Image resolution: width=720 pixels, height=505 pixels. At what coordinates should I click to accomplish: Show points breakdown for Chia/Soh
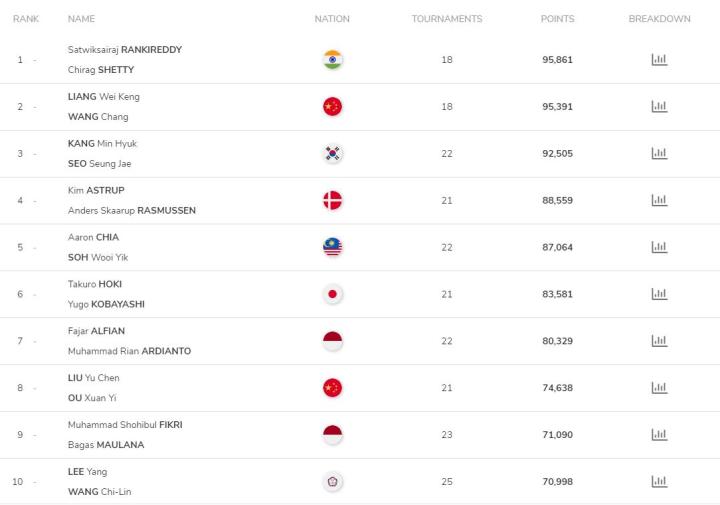click(x=659, y=247)
